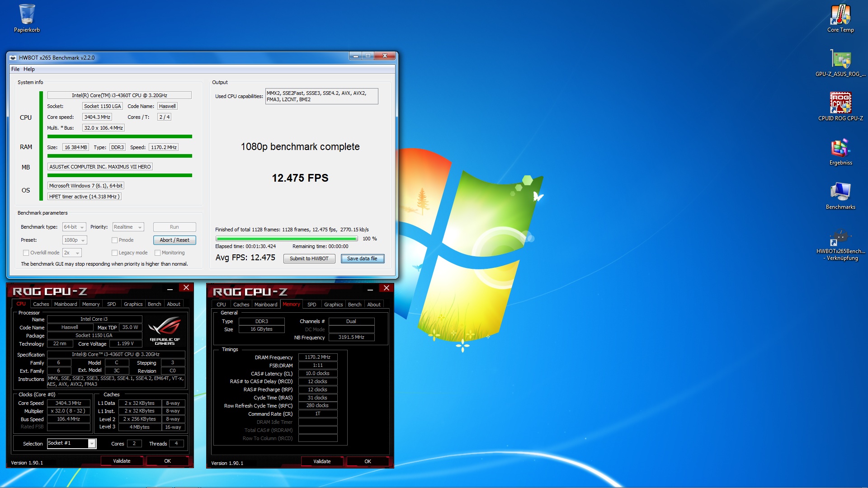The width and height of the screenshot is (868, 488).
Task: Open the Preset 1080p dropdown
Action: point(74,240)
